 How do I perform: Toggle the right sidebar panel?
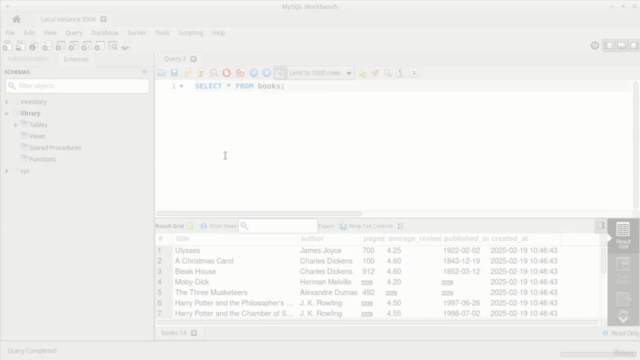pyautogui.click(x=634, y=46)
